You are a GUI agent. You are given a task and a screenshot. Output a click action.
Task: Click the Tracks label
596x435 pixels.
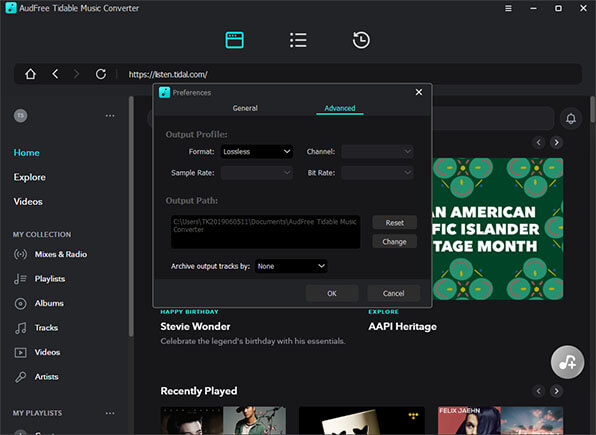coord(46,328)
